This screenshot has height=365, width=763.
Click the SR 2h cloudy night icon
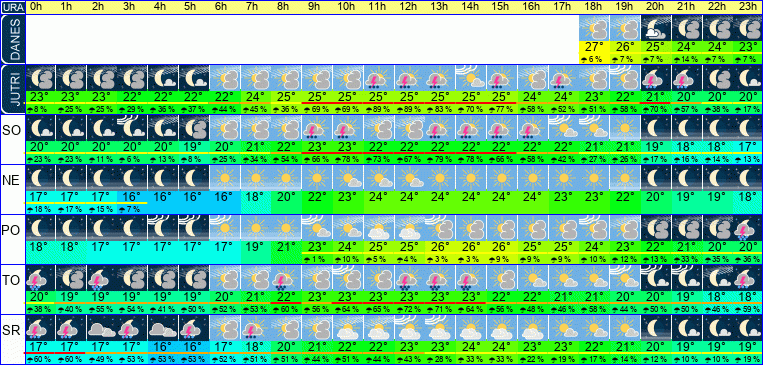102,328
